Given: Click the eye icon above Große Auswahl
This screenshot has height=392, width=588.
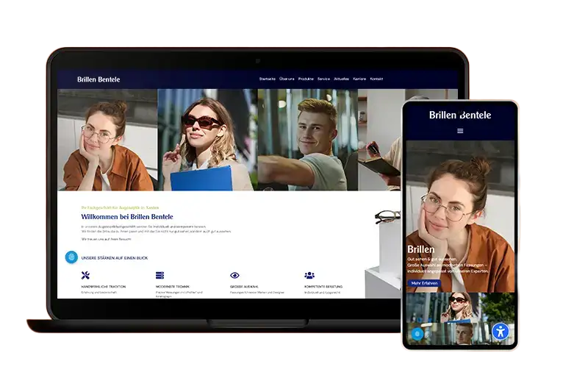Looking at the screenshot, I should point(234,276).
